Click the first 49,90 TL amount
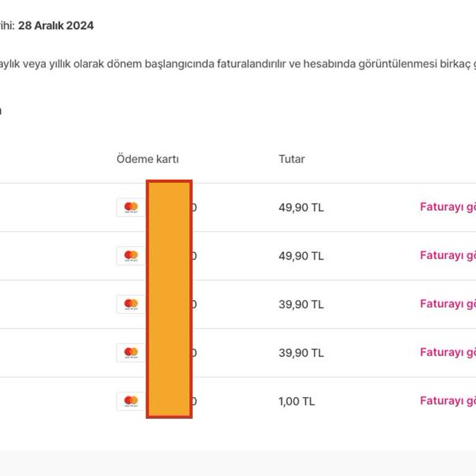This screenshot has height=476, width=476. click(x=301, y=208)
